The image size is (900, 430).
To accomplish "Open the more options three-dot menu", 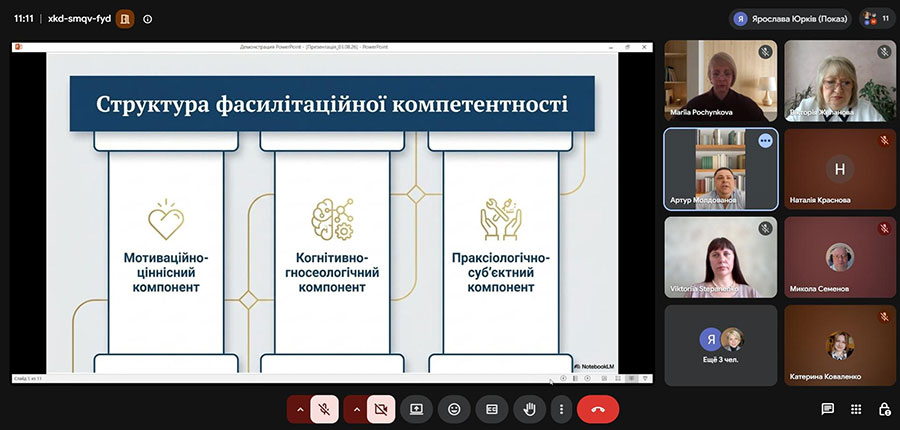I will (561, 409).
